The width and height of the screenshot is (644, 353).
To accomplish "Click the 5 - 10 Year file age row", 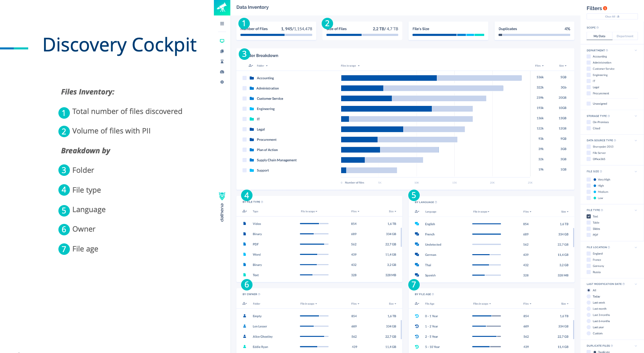I will [x=492, y=347].
